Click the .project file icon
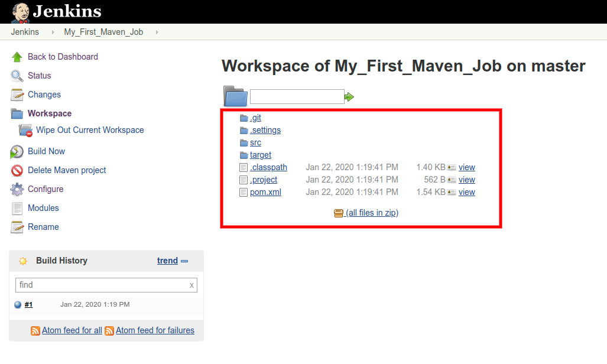 point(244,180)
